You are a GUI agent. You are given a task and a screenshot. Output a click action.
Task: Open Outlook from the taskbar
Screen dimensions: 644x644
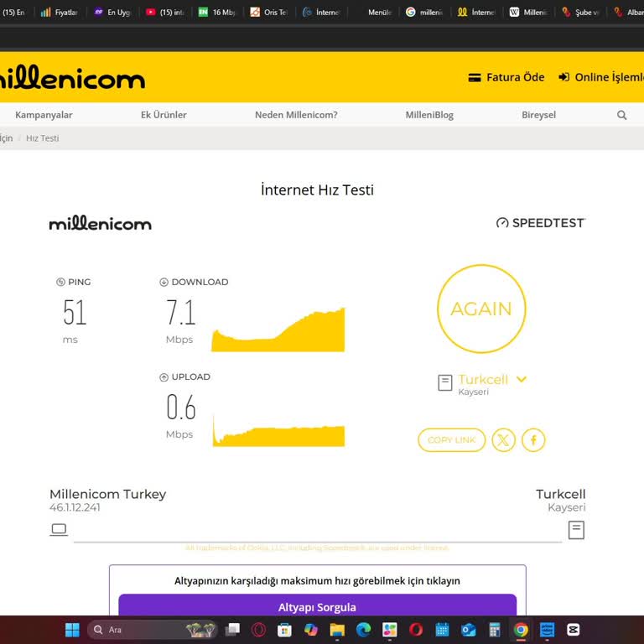click(x=468, y=630)
